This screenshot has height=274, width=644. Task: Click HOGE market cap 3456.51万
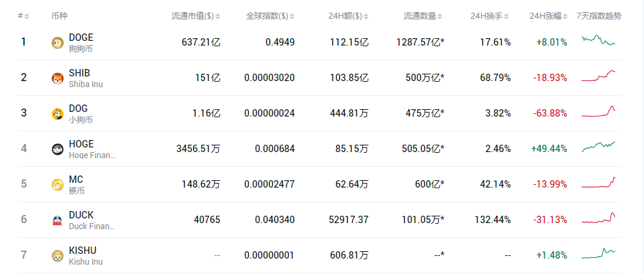pos(199,149)
